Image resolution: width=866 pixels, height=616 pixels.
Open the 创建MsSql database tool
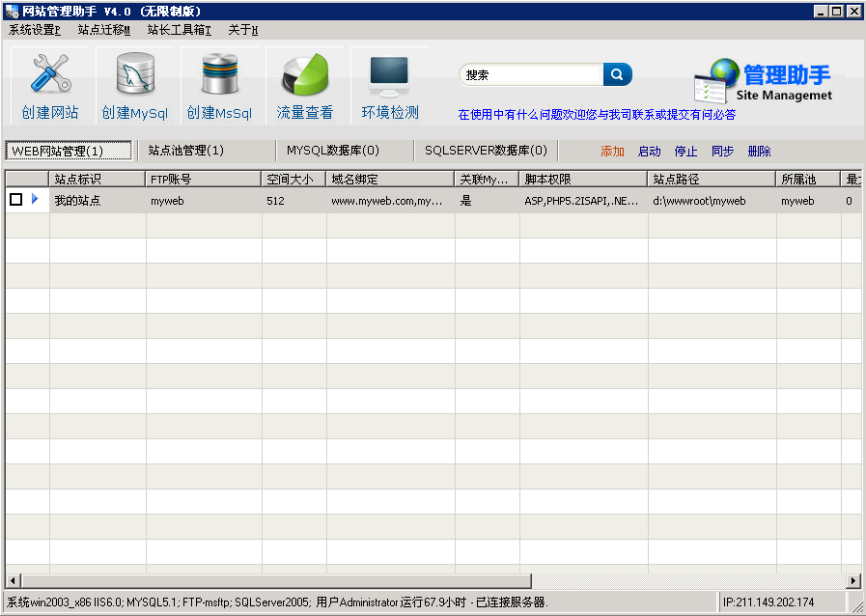219,77
